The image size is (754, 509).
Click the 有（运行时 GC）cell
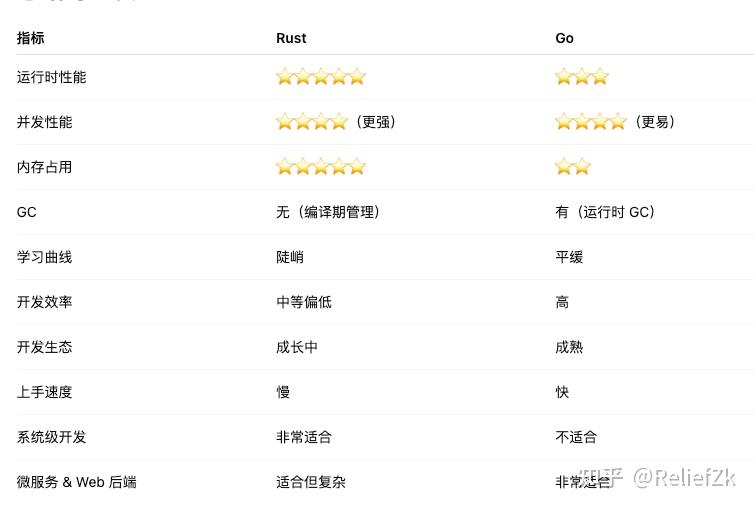pos(605,212)
